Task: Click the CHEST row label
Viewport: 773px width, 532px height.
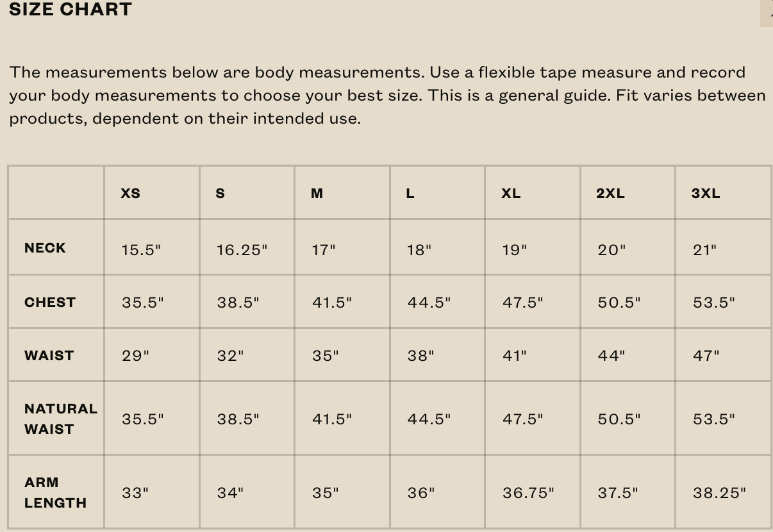Action: pos(50,303)
